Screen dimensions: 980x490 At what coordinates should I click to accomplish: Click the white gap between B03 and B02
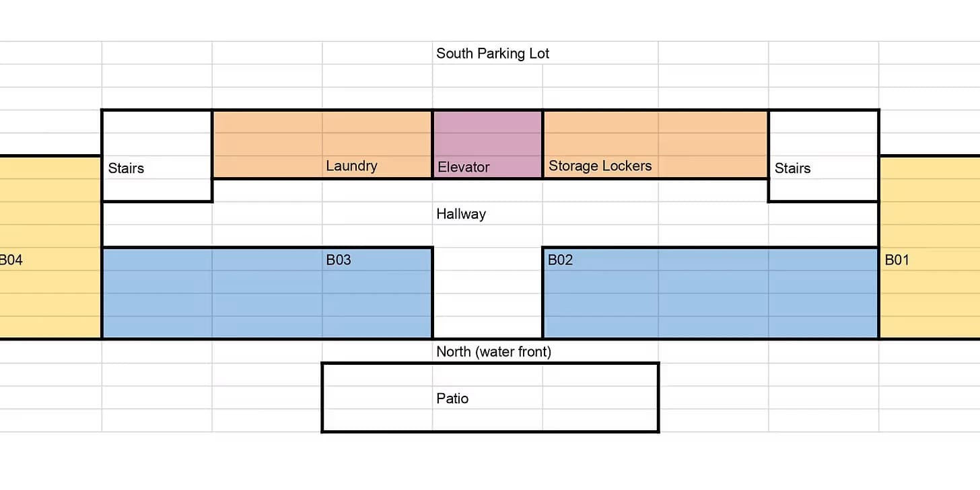tap(487, 293)
